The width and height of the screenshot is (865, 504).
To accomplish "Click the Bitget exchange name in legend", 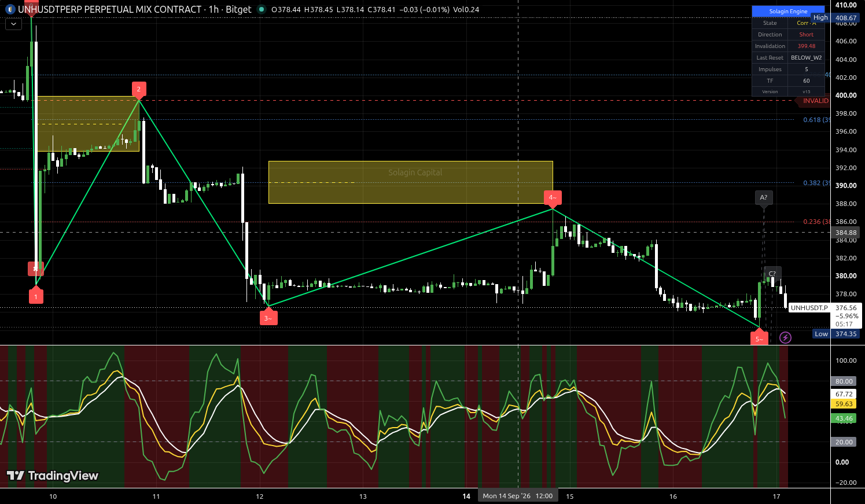I will (238, 9).
